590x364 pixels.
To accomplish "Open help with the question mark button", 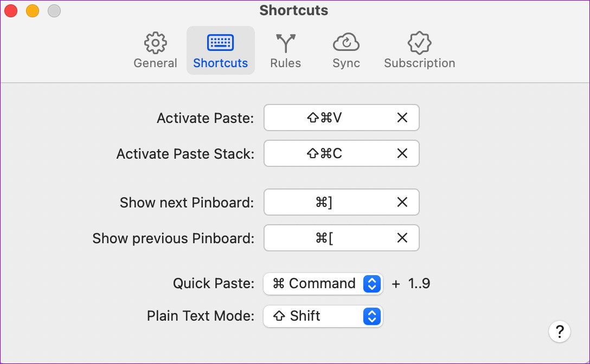I will point(560,331).
